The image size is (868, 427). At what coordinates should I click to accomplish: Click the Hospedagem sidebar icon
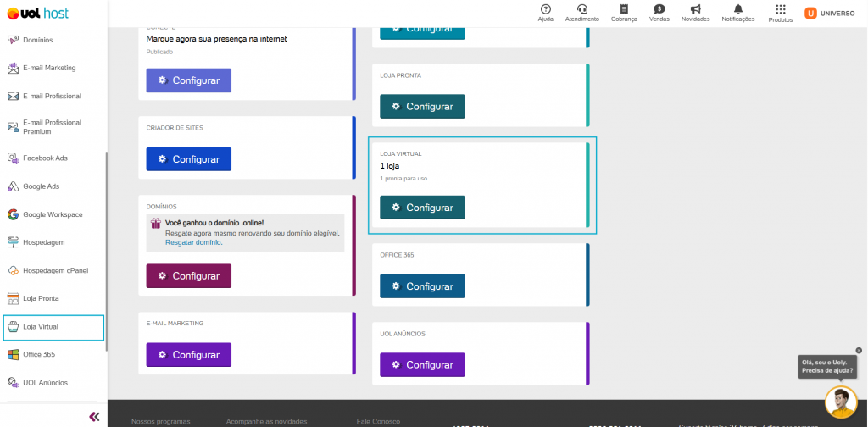(14, 242)
